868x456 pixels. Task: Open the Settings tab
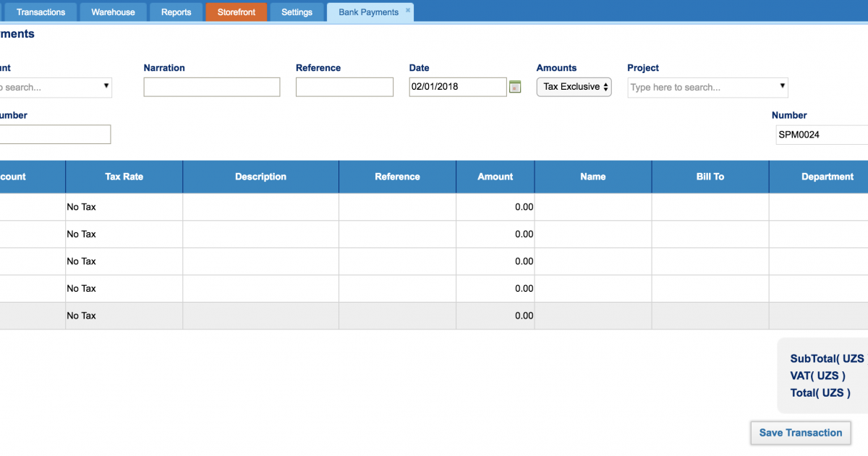click(297, 12)
